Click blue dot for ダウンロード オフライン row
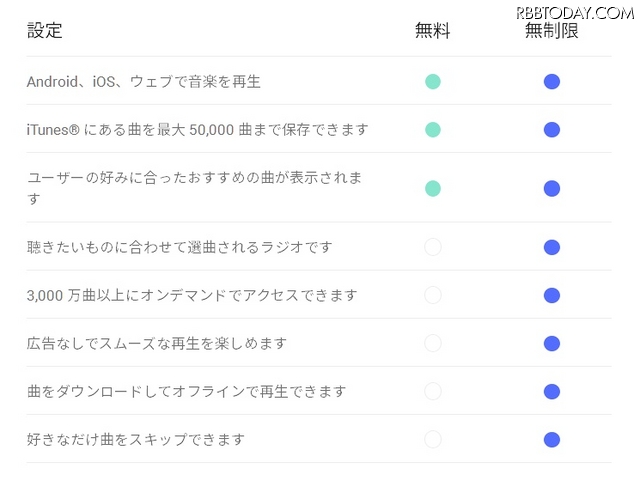 click(x=551, y=392)
